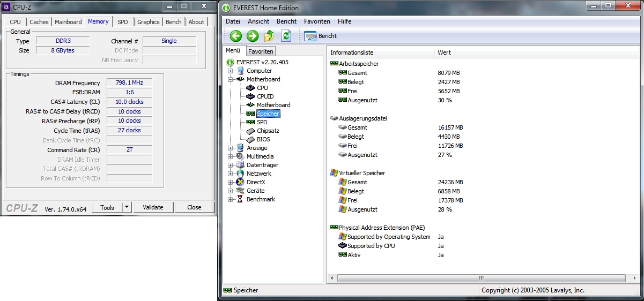
Task: Collapse the Motherboard tree node
Action: (x=231, y=79)
